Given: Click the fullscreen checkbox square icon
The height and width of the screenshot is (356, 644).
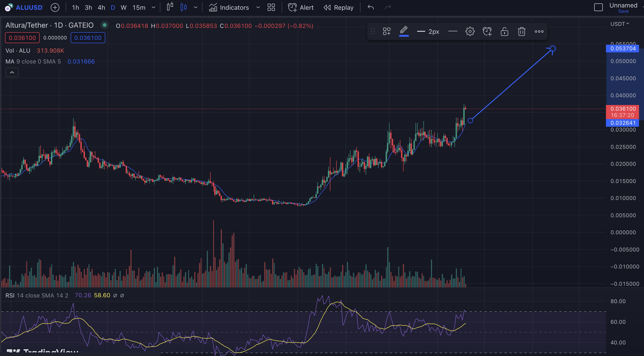Looking at the screenshot, I should point(598,7).
